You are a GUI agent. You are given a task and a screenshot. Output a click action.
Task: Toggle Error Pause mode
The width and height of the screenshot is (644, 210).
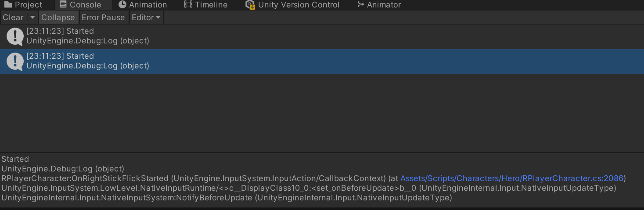pyautogui.click(x=103, y=18)
